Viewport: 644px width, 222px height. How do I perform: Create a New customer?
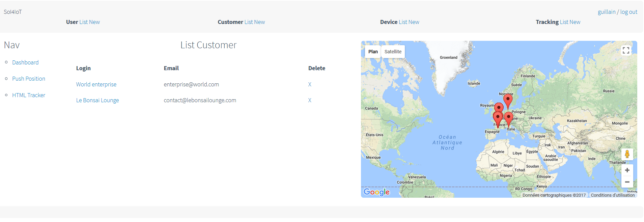[259, 22]
